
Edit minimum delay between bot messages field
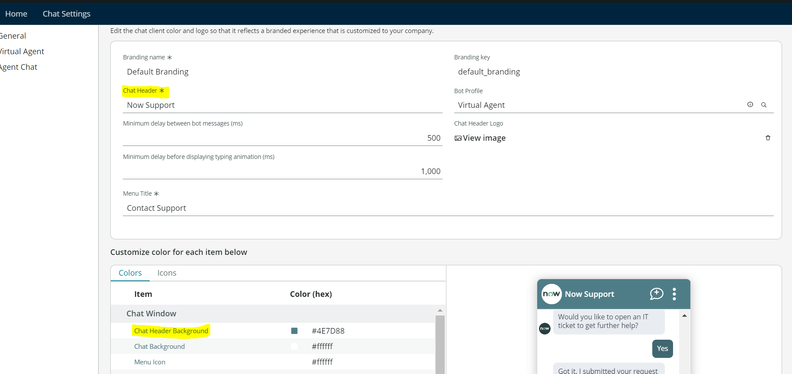coord(282,138)
